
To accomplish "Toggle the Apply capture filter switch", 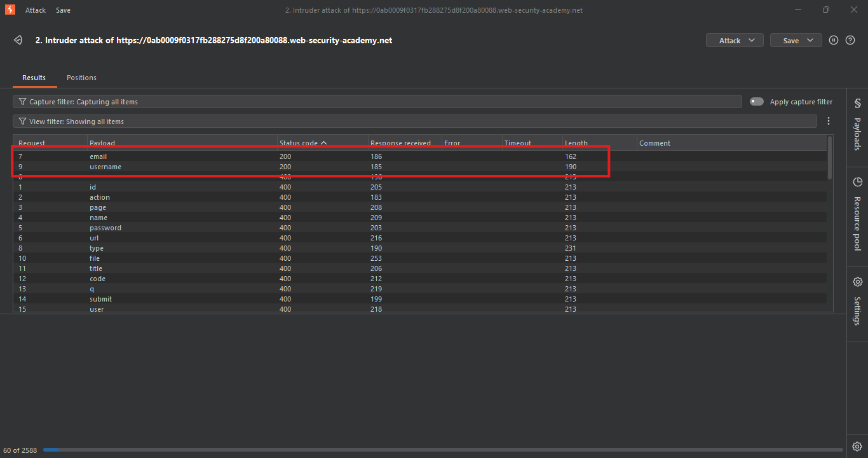I will tap(756, 102).
